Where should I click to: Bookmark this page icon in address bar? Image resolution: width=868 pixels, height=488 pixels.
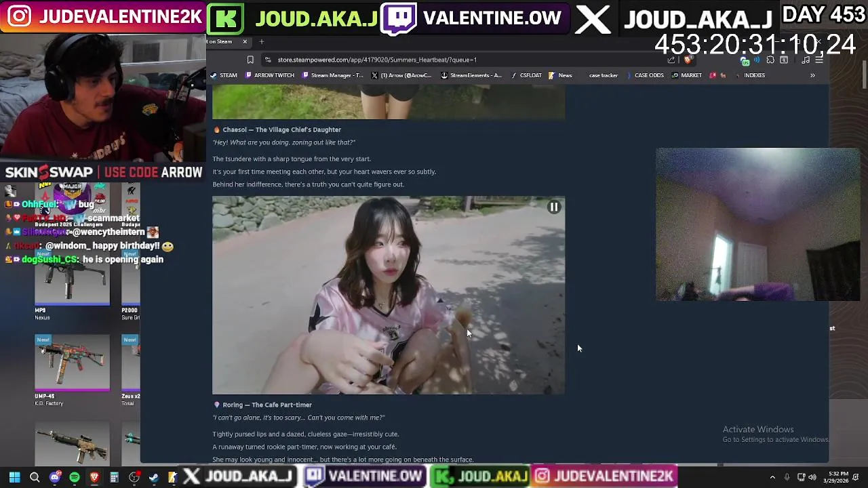250,60
